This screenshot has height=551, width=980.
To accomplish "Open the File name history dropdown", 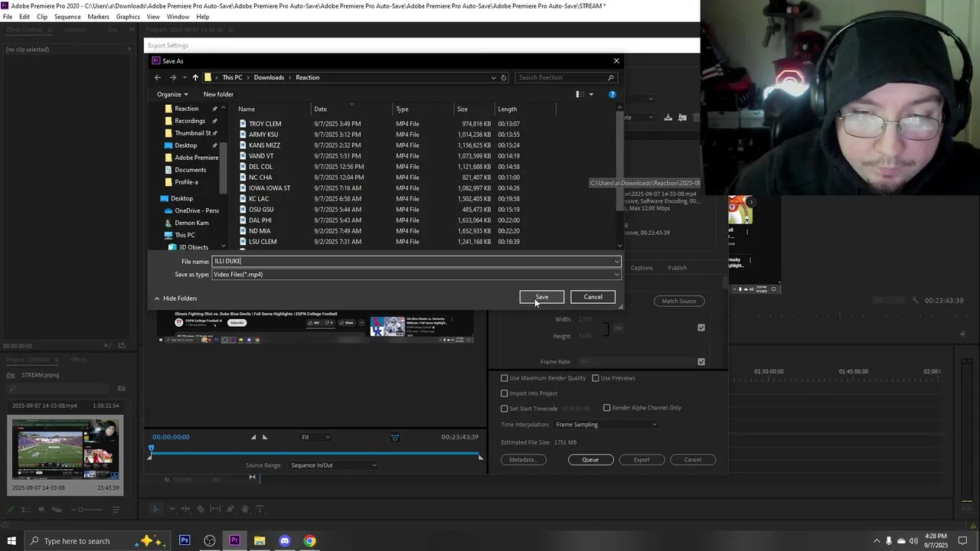I will [x=616, y=262].
